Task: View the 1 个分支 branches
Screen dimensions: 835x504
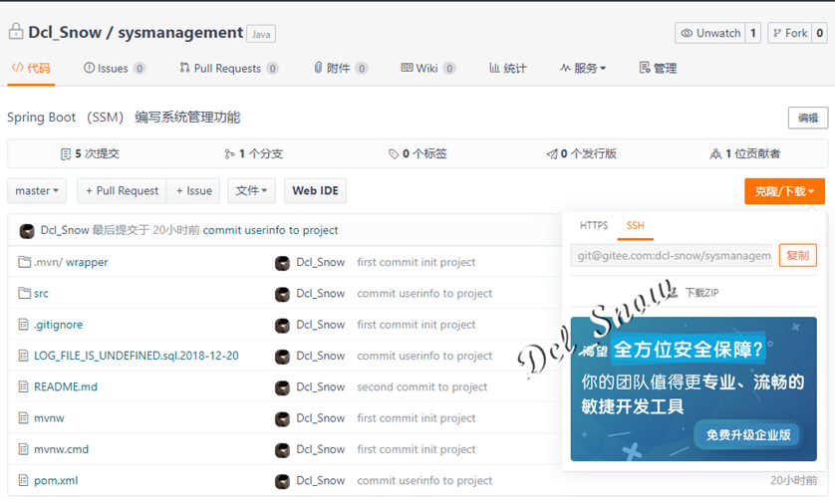Action: 253,153
